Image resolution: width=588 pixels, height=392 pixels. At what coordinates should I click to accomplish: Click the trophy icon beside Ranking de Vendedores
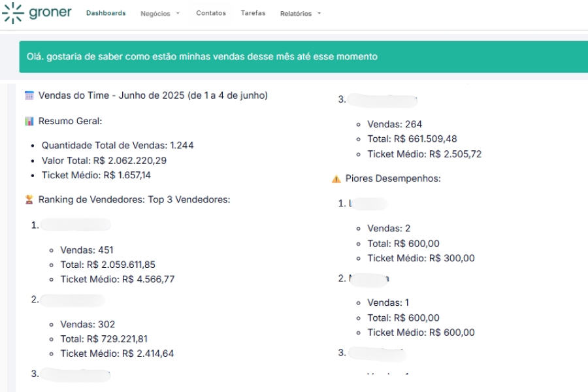pyautogui.click(x=29, y=199)
